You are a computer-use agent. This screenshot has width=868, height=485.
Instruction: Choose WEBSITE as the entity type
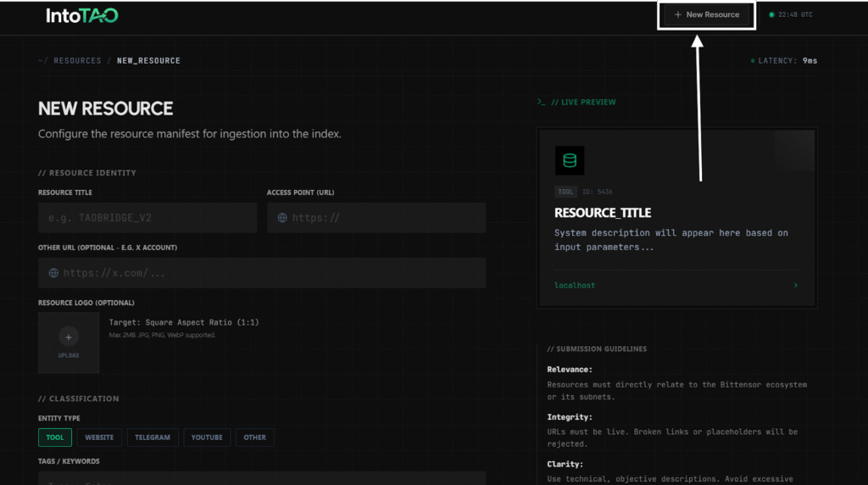(99, 438)
